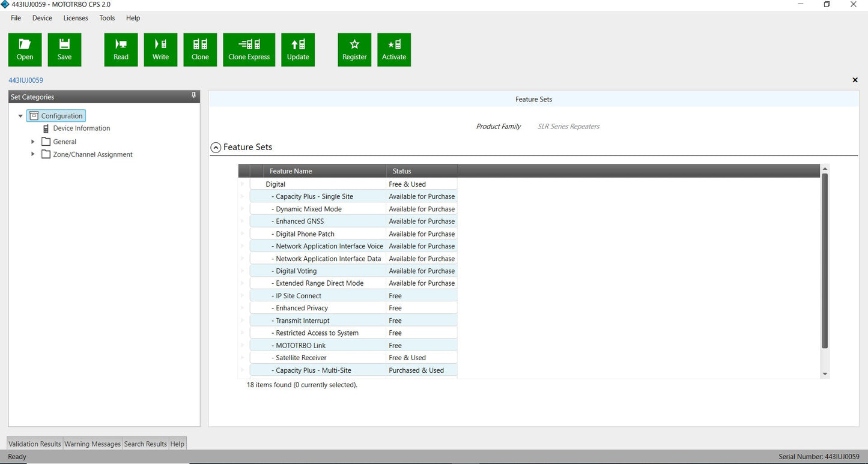The image size is (868, 464).
Task: Click the Register star button
Action: (354, 50)
